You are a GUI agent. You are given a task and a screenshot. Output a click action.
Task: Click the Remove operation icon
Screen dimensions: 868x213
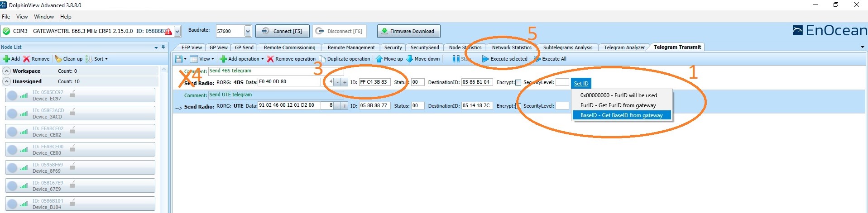[270, 59]
